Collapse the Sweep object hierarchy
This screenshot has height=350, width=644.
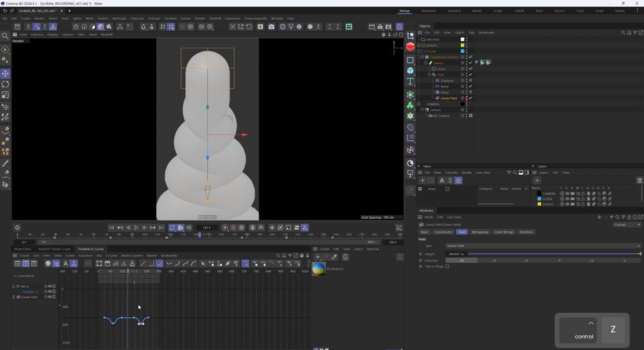click(x=425, y=63)
